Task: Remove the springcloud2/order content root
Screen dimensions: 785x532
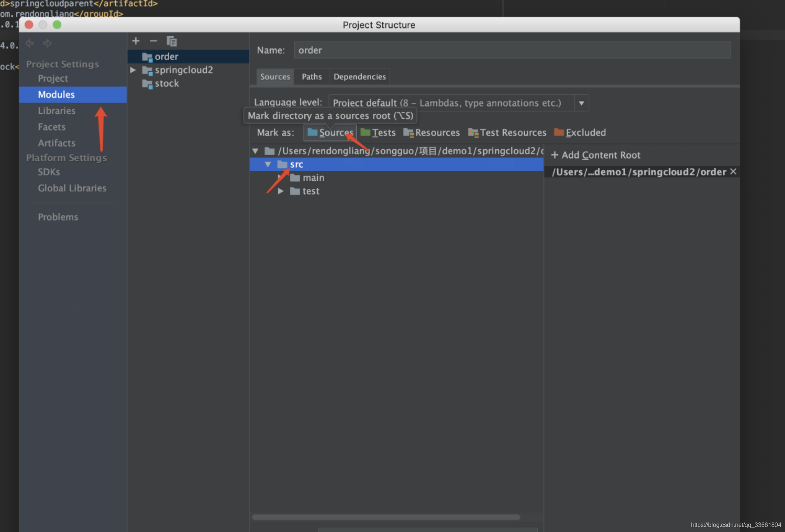Action: [x=733, y=172]
